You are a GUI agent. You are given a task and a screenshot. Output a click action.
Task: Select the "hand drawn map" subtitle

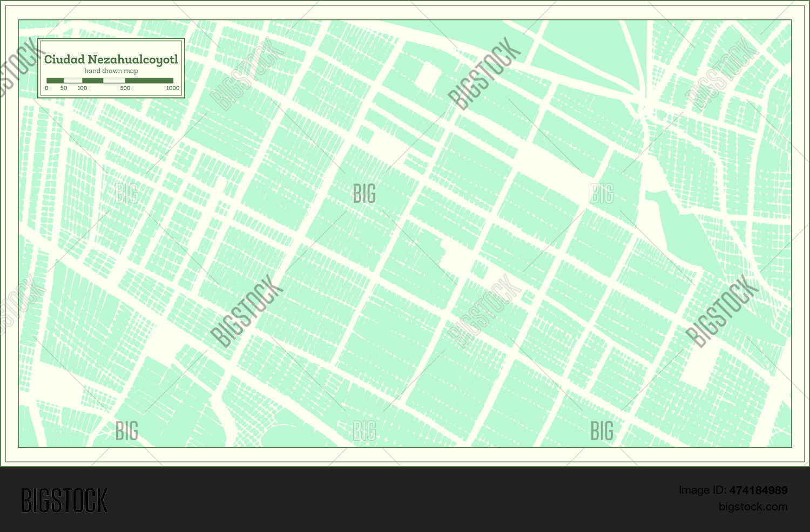coord(111,71)
